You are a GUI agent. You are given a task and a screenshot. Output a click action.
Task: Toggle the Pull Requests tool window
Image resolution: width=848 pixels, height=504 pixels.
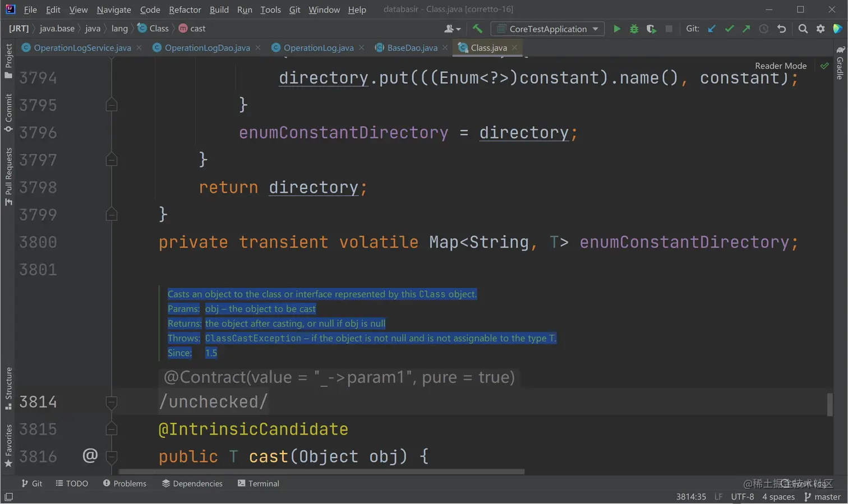(8, 177)
